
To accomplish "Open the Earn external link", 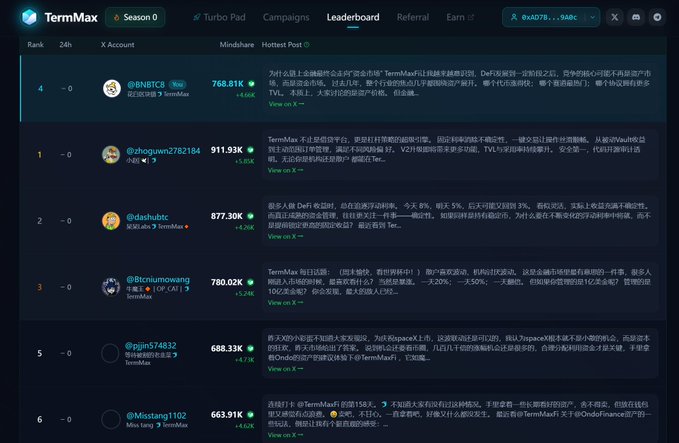I will [x=460, y=17].
